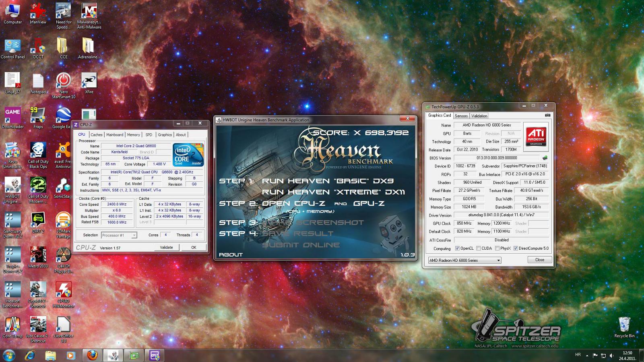This screenshot has height=362, width=644.
Task: Click the BIOS Version field in GPU-Z
Action: coord(497,158)
